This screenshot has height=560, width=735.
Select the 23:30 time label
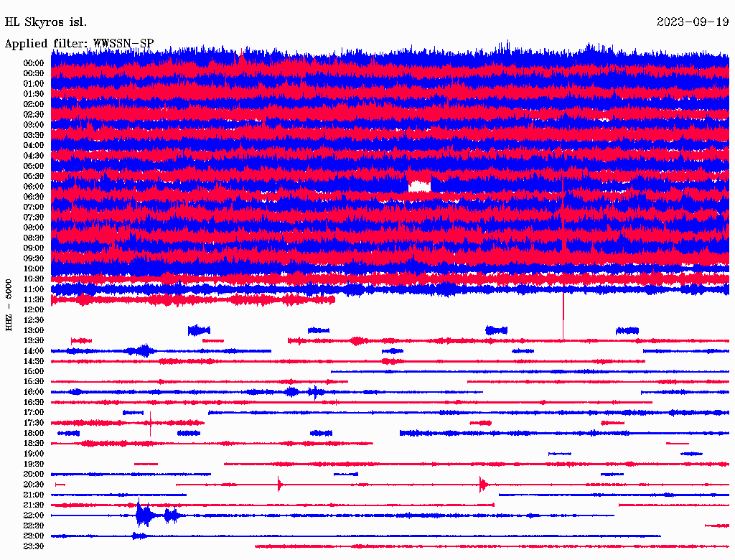pyautogui.click(x=34, y=546)
